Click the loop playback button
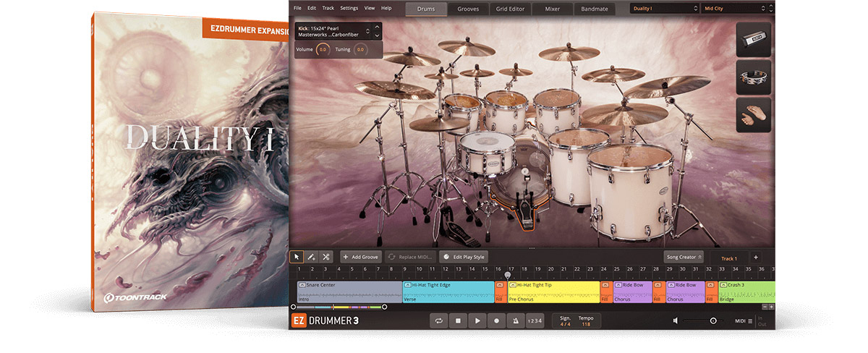The height and width of the screenshot is (353, 868). 438,320
